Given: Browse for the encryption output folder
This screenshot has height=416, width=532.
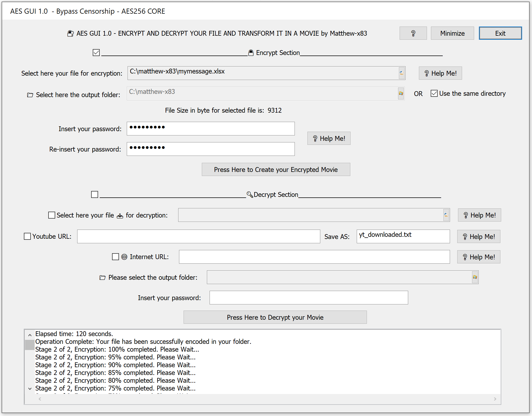Looking at the screenshot, I should pyautogui.click(x=401, y=93).
